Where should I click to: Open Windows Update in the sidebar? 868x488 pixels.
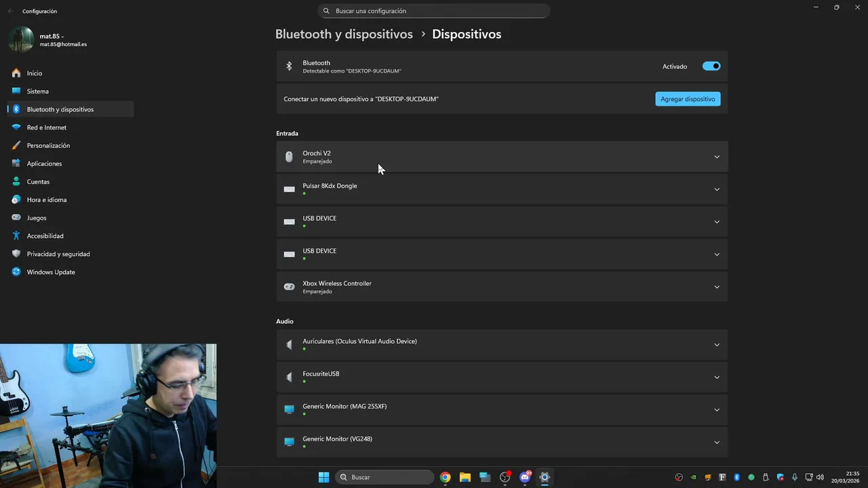(x=70, y=272)
